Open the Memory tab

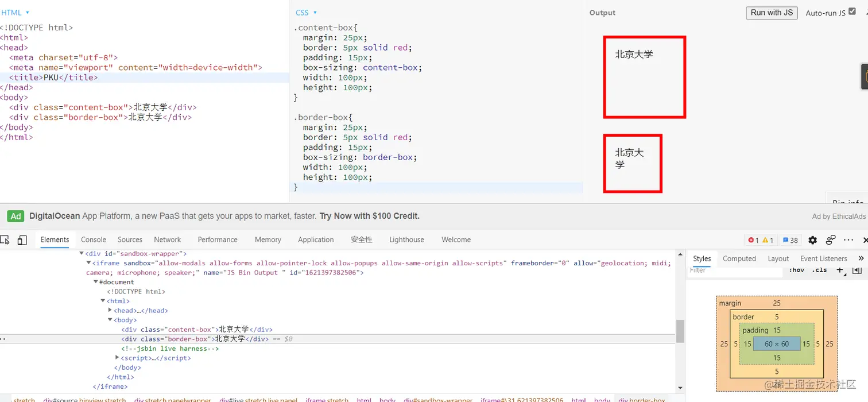[268, 239]
